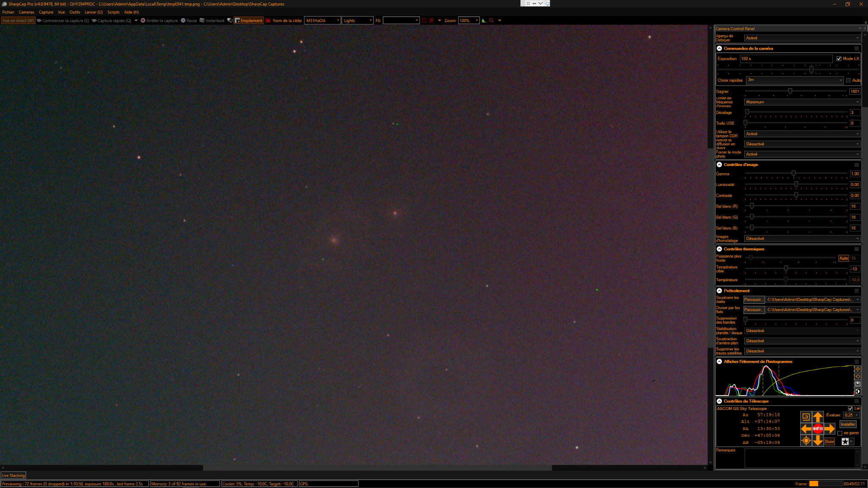
Task: Open the Forcer le mode photo dropdown
Action: (x=802, y=154)
